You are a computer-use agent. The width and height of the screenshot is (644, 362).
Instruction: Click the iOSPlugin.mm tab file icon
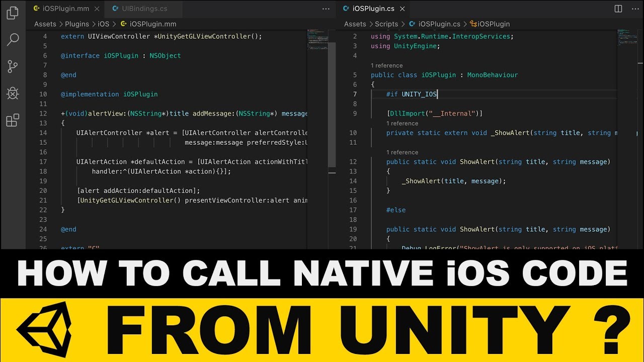tap(37, 9)
